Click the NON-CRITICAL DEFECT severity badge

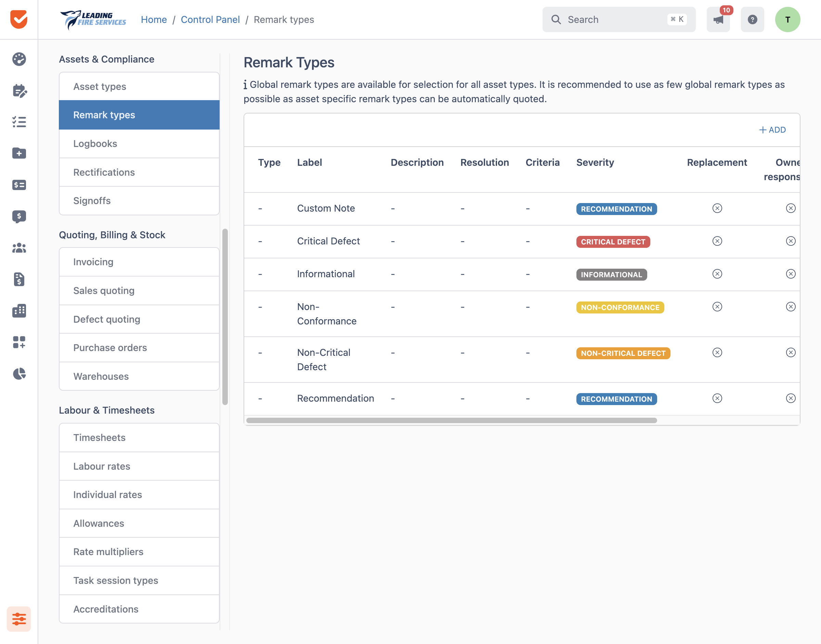click(623, 353)
